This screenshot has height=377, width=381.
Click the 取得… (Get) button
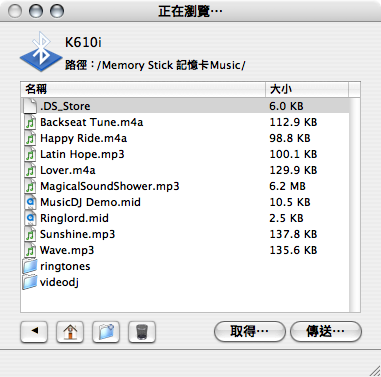250,331
